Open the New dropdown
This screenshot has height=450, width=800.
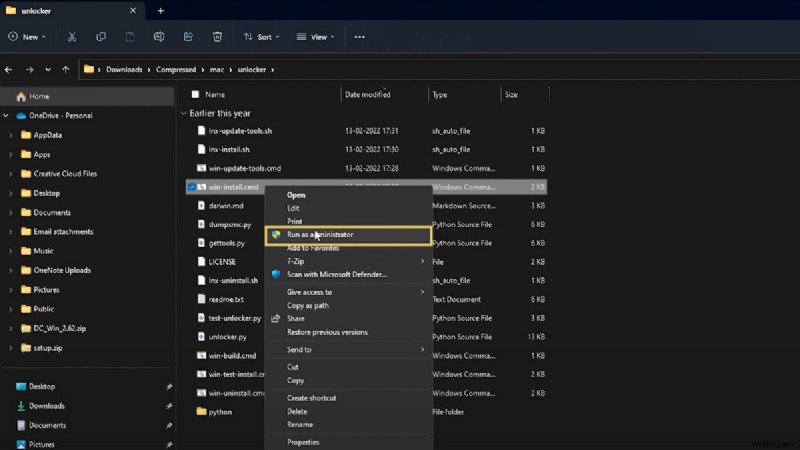point(27,37)
